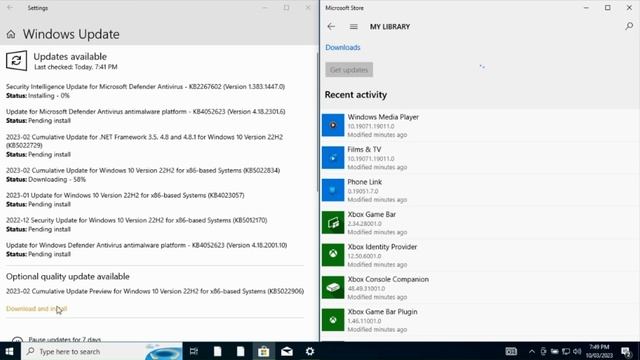Click the Get updates button
Image resolution: width=640 pixels, height=360 pixels.
click(349, 70)
